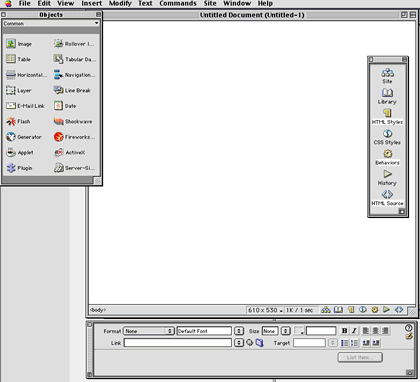Browse for a link file with the folder icon
The width and height of the screenshot is (420, 382).
(x=260, y=343)
